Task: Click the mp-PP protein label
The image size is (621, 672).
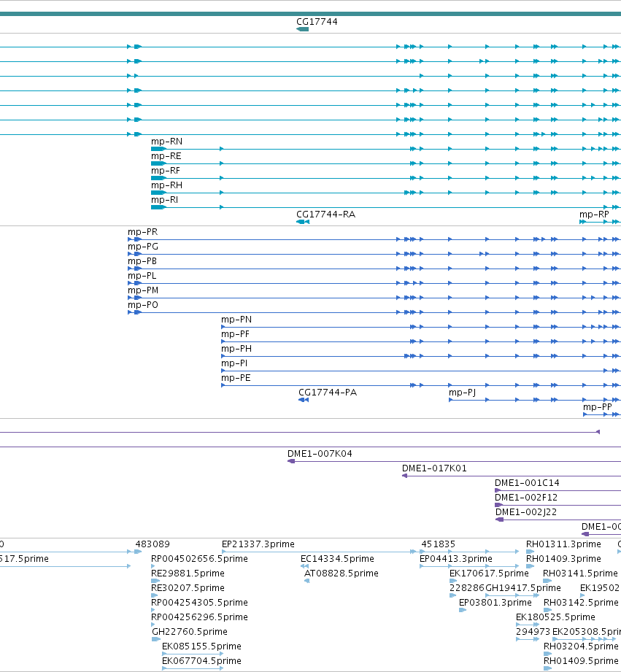Action: pos(598,406)
